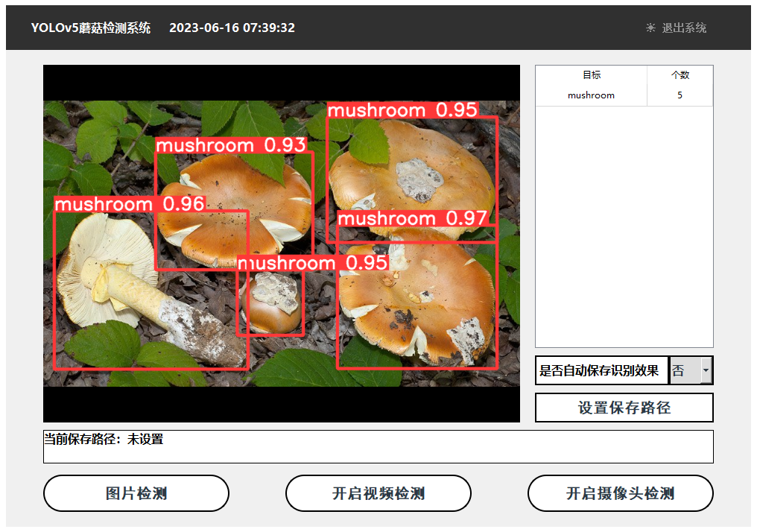This screenshot has height=532, width=757.
Task: Click the count value 5 in table
Action: point(680,95)
